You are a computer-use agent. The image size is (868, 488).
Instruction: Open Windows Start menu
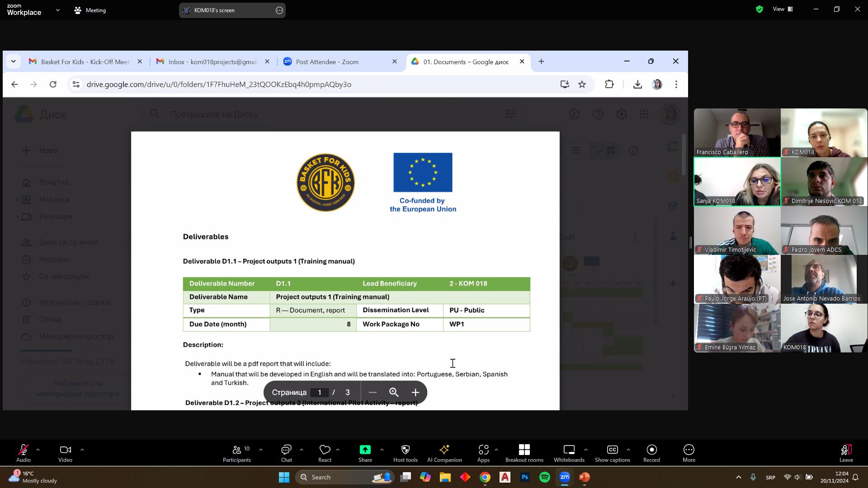coord(284,477)
